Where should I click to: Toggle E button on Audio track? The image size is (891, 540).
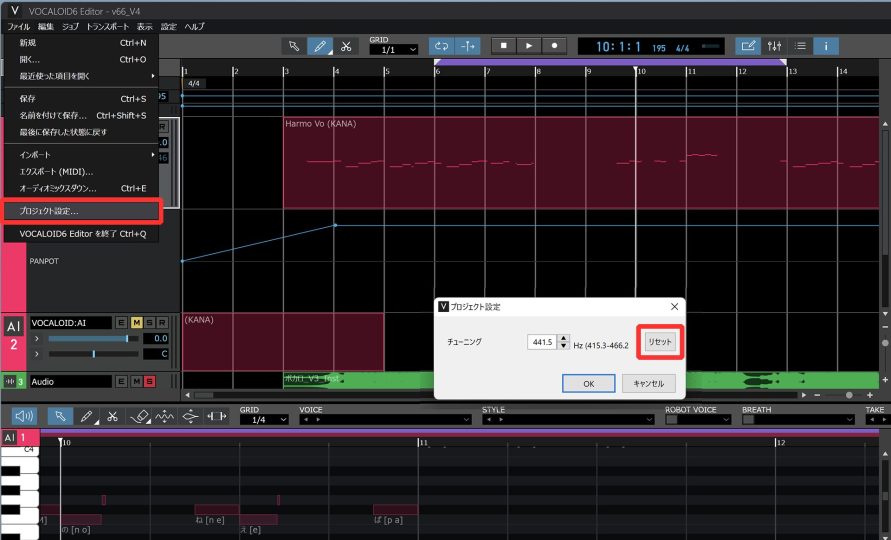pyautogui.click(x=121, y=381)
